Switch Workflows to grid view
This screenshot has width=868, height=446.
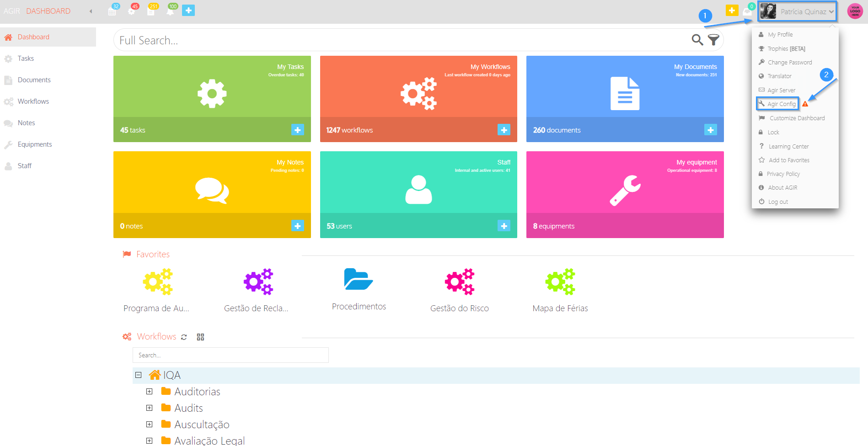(200, 337)
